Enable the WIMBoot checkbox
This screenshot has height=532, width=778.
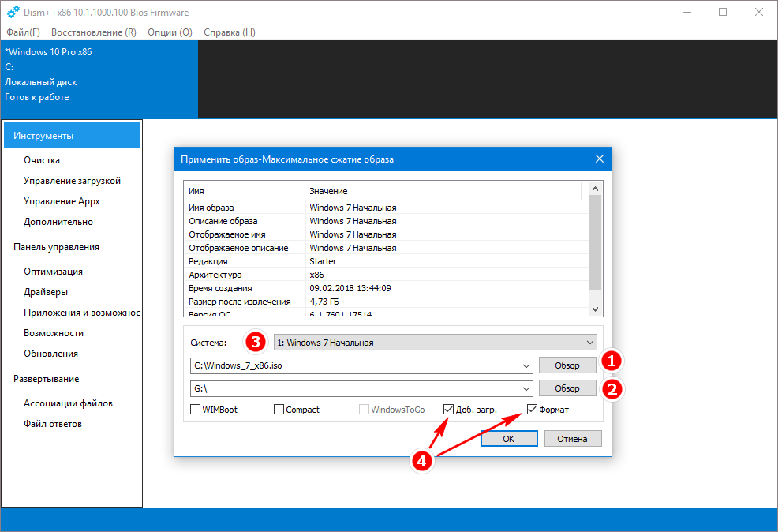tap(196, 410)
